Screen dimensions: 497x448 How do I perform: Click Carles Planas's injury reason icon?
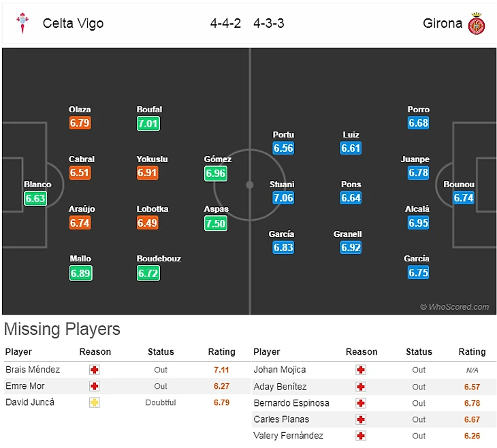click(361, 419)
